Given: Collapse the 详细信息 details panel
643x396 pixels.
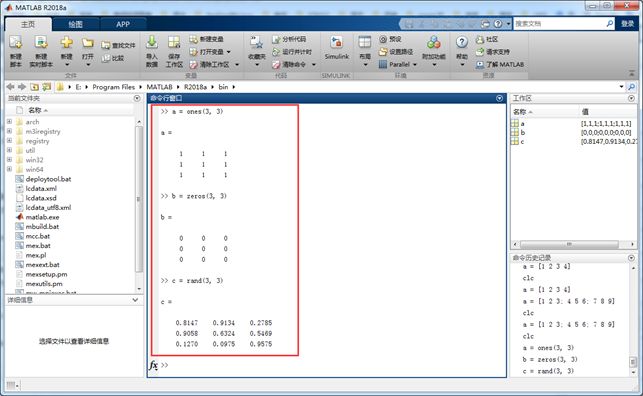Looking at the screenshot, I should (135, 300).
